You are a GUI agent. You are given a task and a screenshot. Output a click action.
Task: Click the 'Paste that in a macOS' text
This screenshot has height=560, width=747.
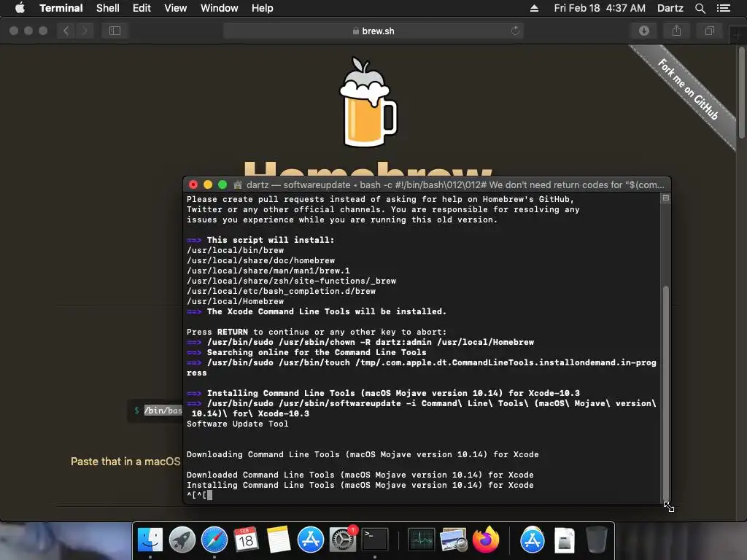pyautogui.click(x=125, y=462)
